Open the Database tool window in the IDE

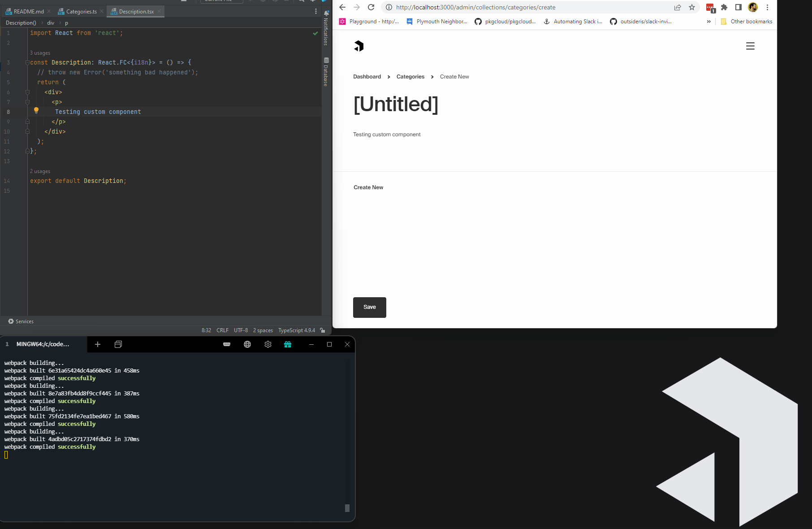click(325, 72)
